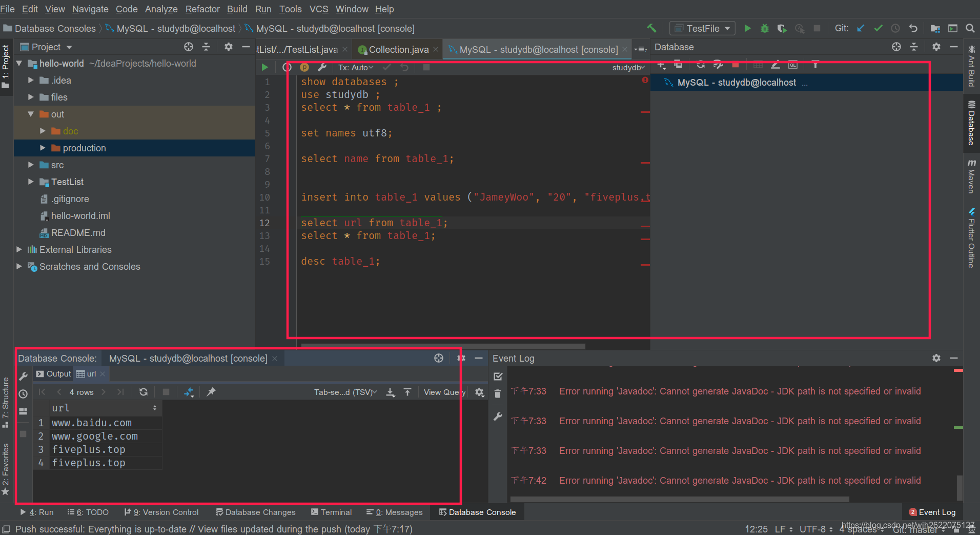Open Event Log settings gear

[936, 358]
